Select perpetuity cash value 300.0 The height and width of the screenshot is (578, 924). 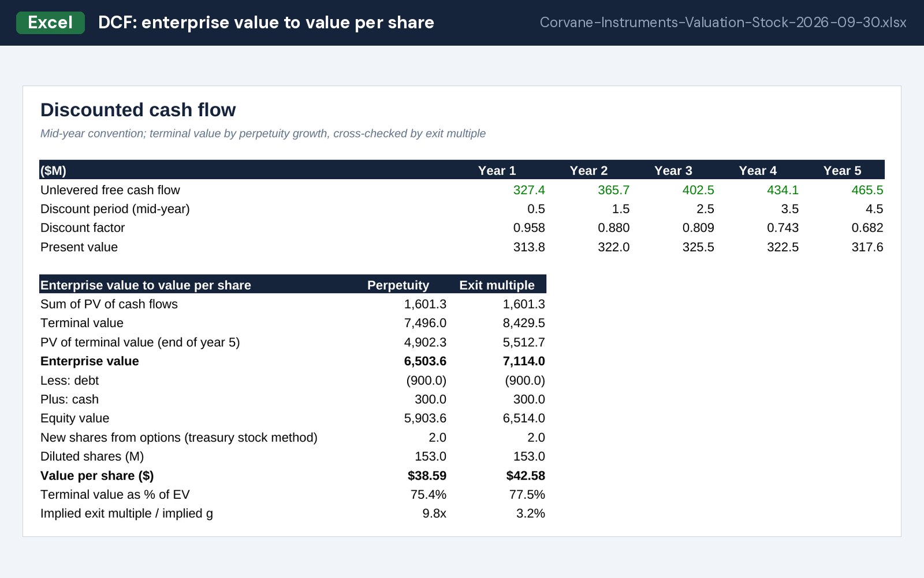click(x=430, y=399)
